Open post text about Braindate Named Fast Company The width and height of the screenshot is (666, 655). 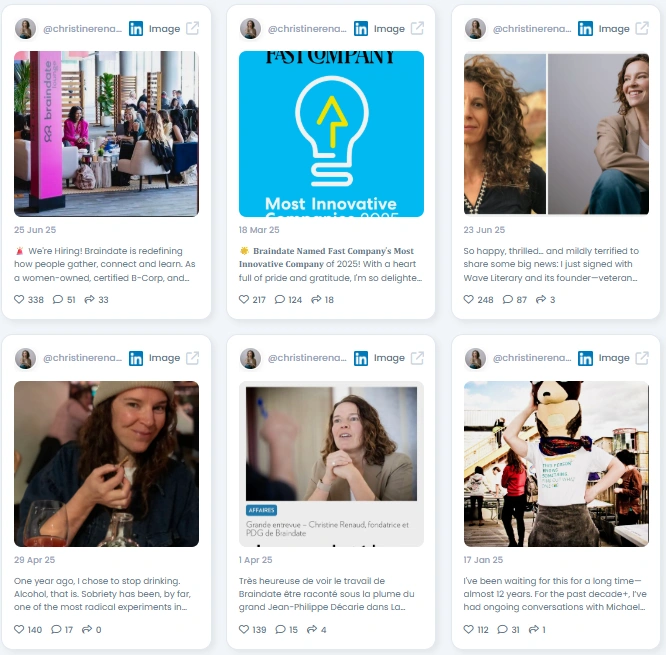point(330,264)
